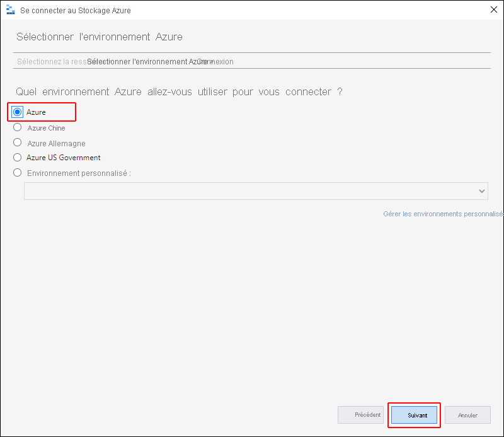Image resolution: width=504 pixels, height=437 pixels.
Task: Cancel the dialog with Annuler
Action: (467, 415)
